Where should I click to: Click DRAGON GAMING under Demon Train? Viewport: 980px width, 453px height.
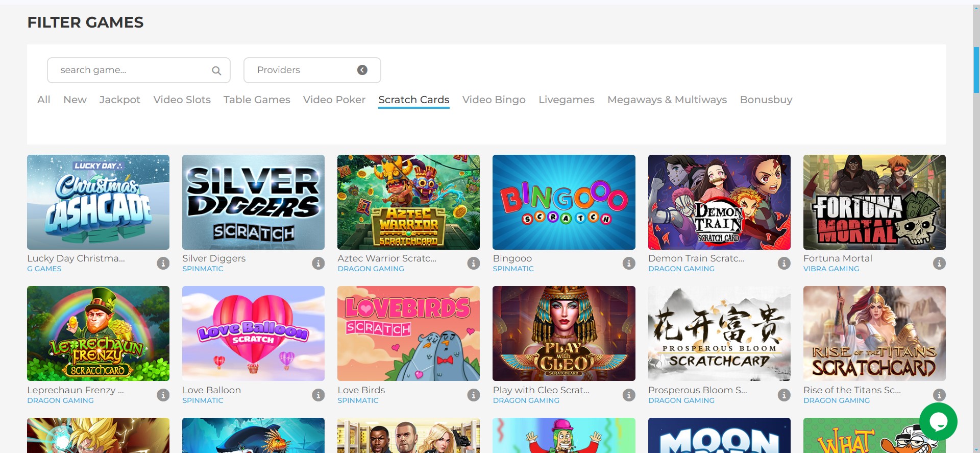pyautogui.click(x=681, y=269)
